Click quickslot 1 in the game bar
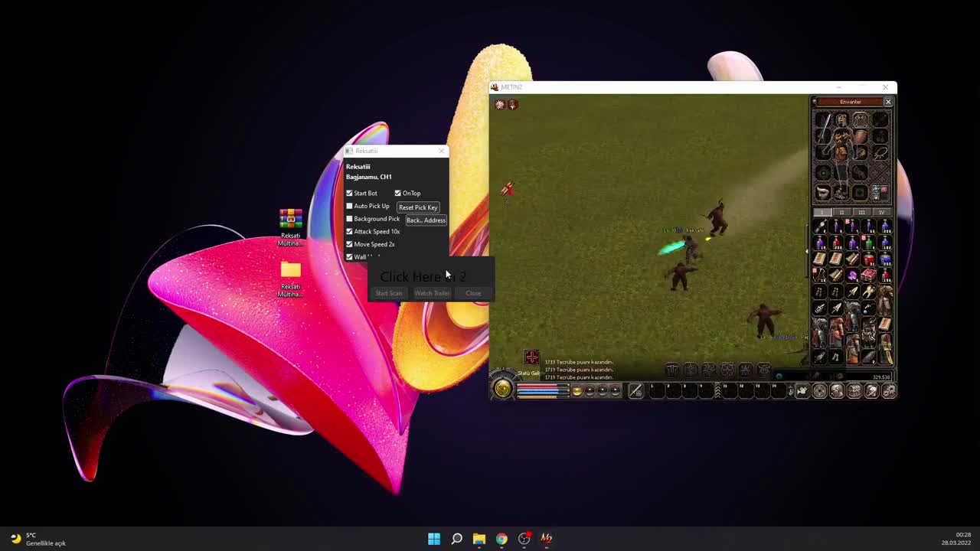This screenshot has width=980, height=551. click(656, 390)
